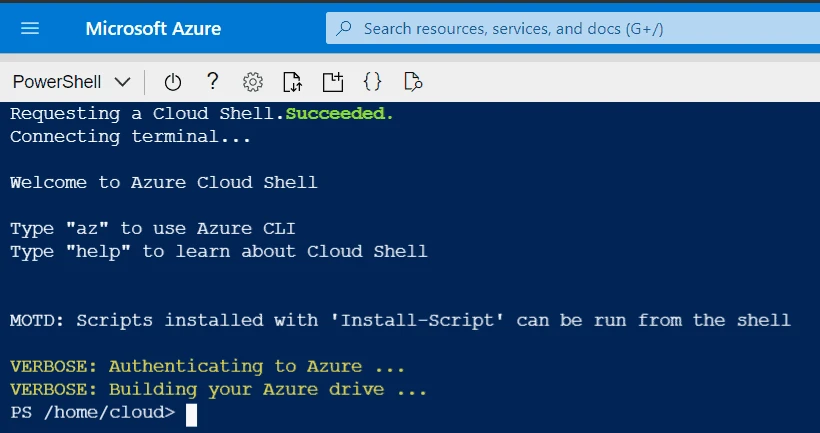The image size is (820, 433).
Task: Open the web preview icon
Action: coord(413,82)
